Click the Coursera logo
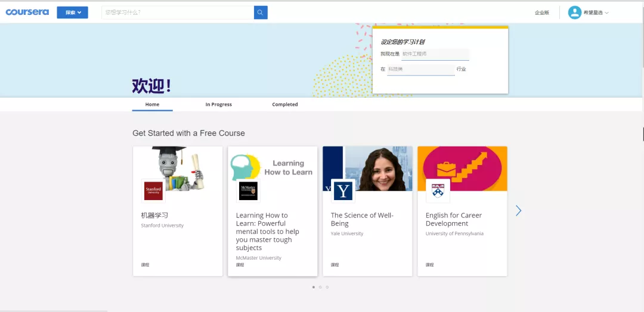Screen dimensions: 644x312 point(27,13)
